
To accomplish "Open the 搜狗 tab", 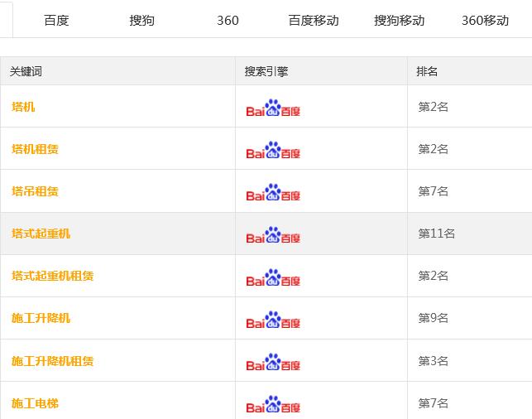I will coord(141,21).
